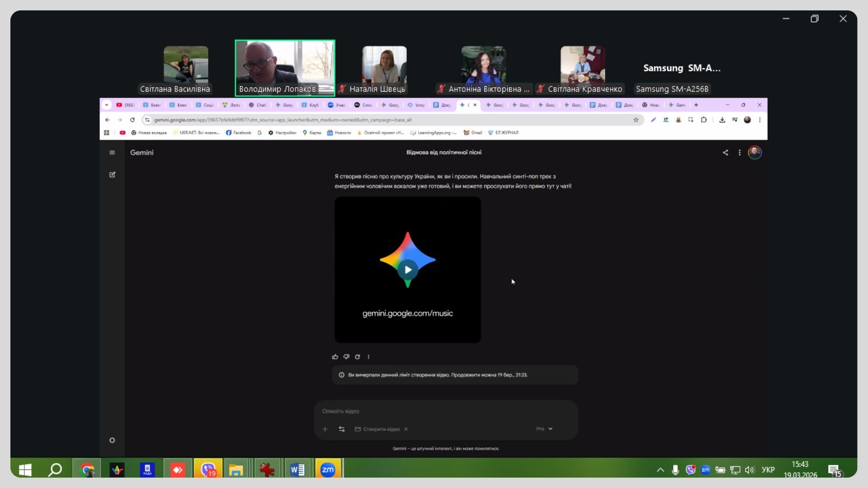
Task: Start a new chat with edit icon
Action: 112,175
